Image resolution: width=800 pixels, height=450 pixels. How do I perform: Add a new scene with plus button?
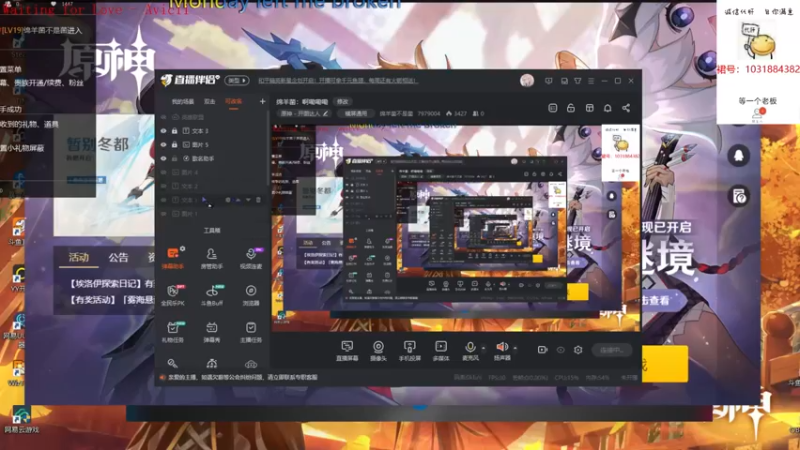click(x=262, y=102)
